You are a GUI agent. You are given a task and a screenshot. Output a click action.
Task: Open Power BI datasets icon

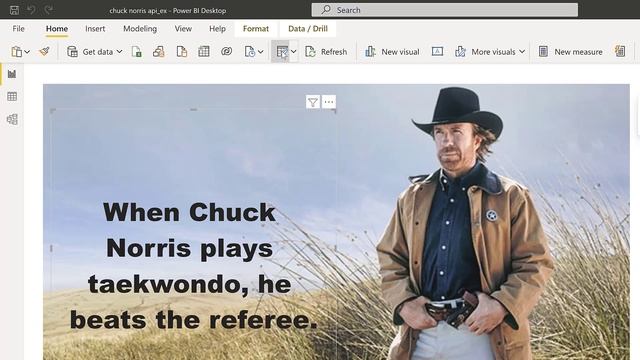159,52
